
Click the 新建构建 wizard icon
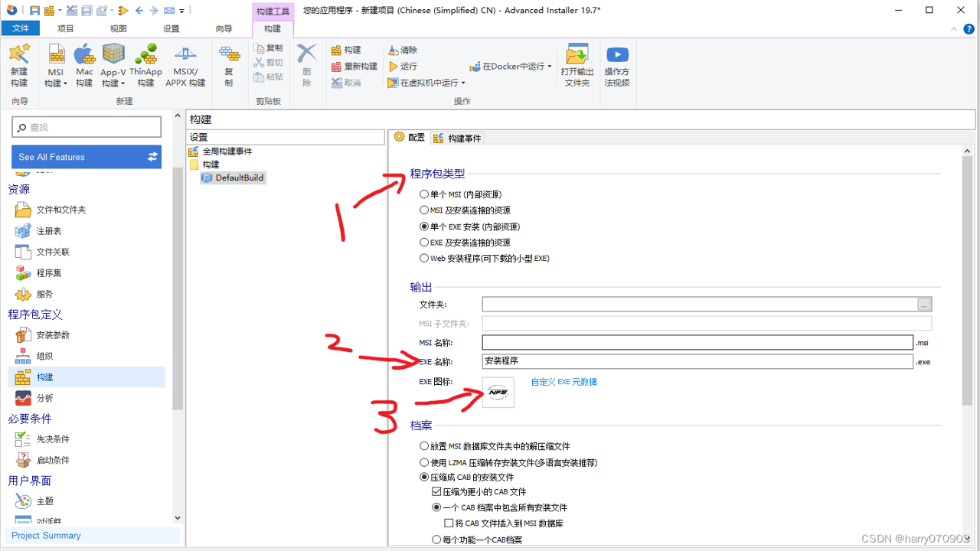click(x=19, y=66)
